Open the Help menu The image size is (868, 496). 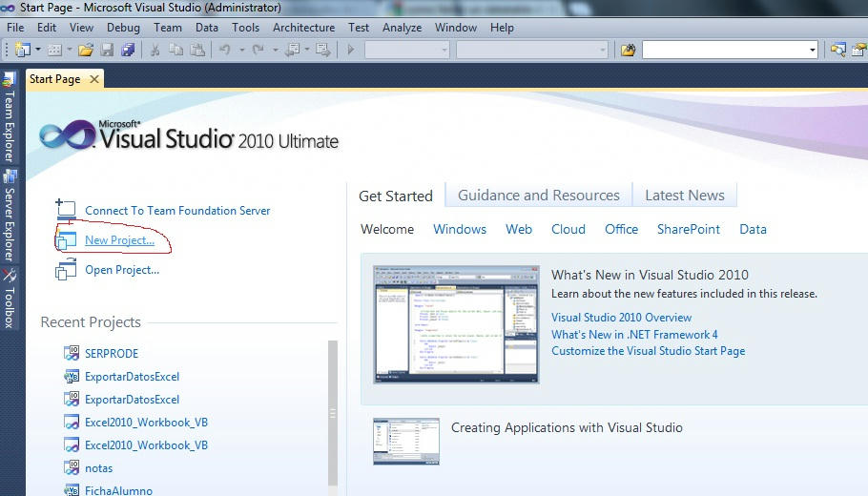click(502, 27)
